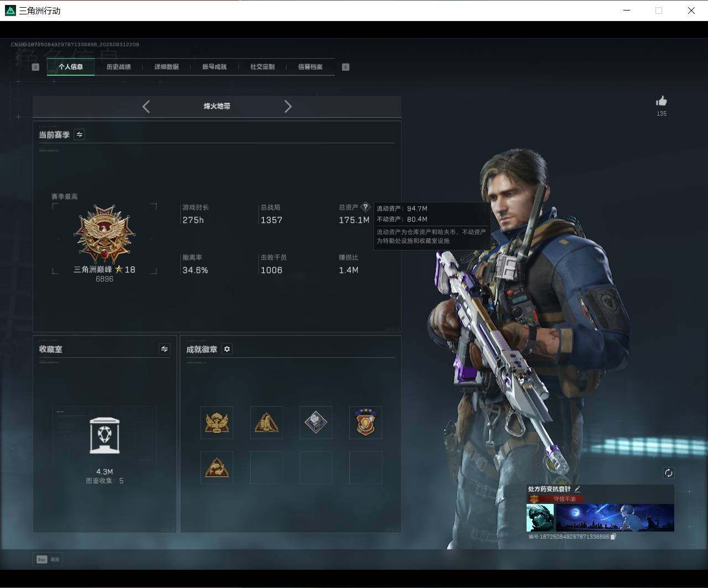Select the gold triangle badge in lower row
The image size is (708, 588).
(217, 468)
